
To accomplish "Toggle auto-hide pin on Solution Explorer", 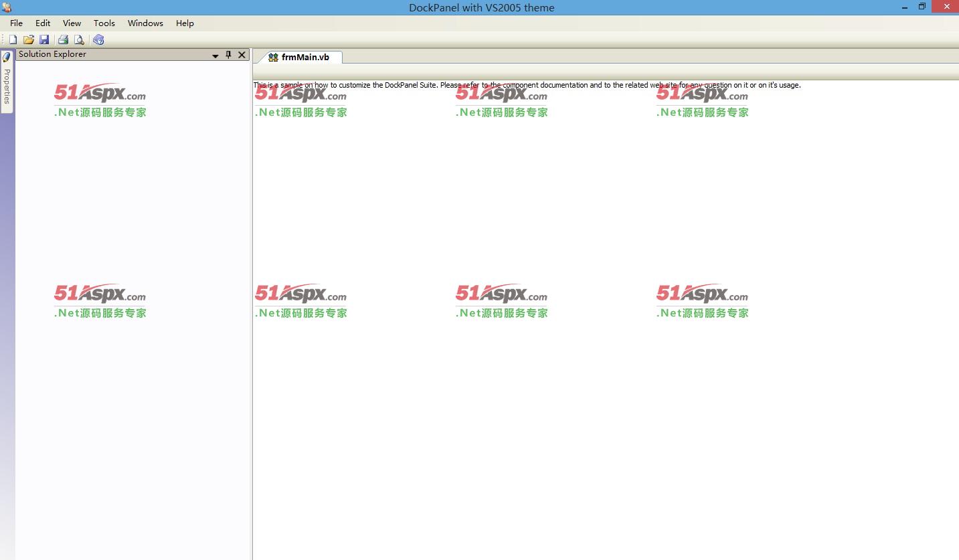I will pyautogui.click(x=228, y=55).
